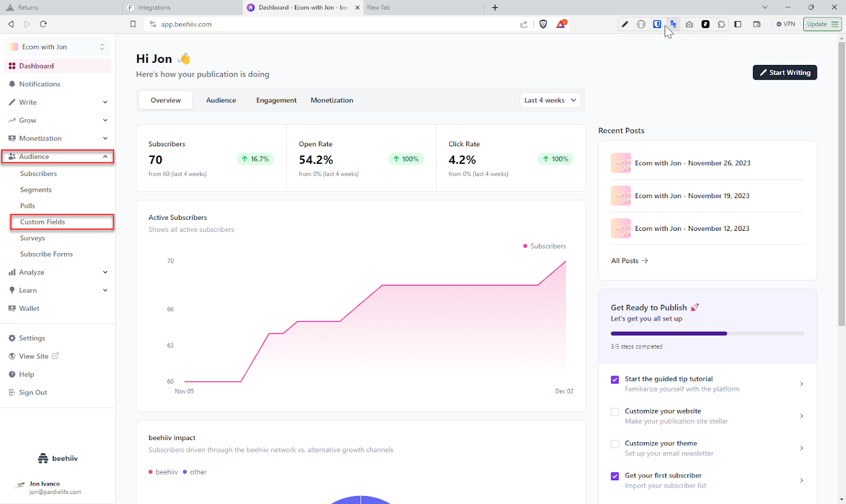Toggle 'Start the guided tip tutorial' checkbox
846x504 pixels.
coord(615,380)
